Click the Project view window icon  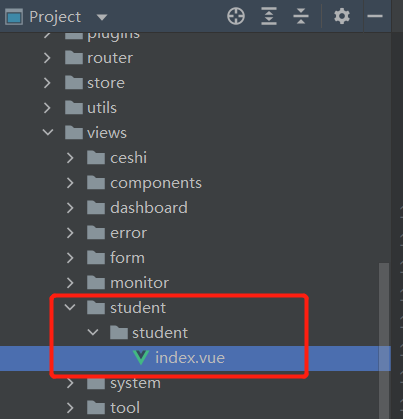pos(14,17)
